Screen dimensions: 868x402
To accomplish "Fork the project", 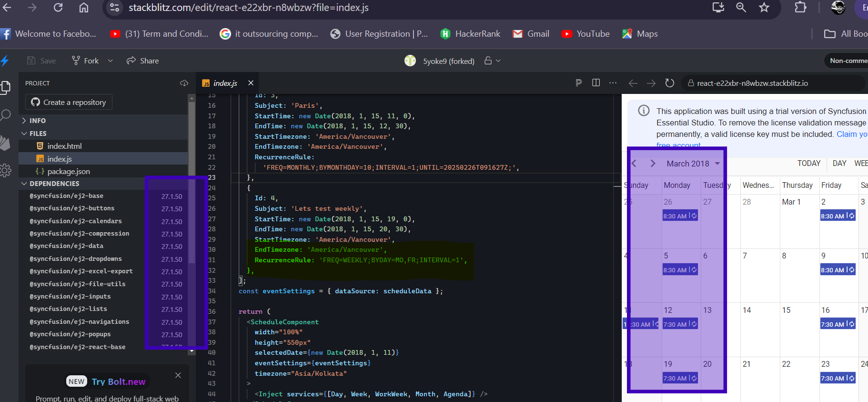I will pyautogui.click(x=85, y=61).
